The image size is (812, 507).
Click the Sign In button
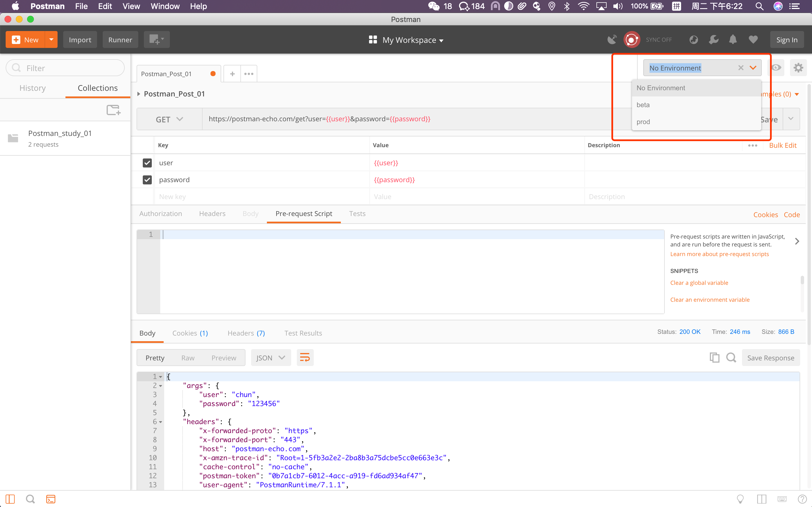click(x=787, y=39)
